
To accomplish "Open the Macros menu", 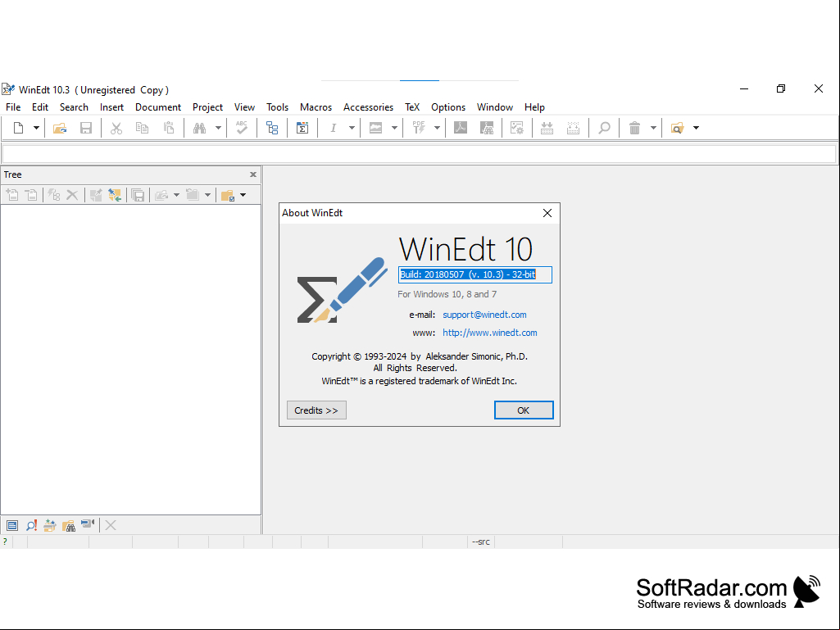I will coord(316,107).
